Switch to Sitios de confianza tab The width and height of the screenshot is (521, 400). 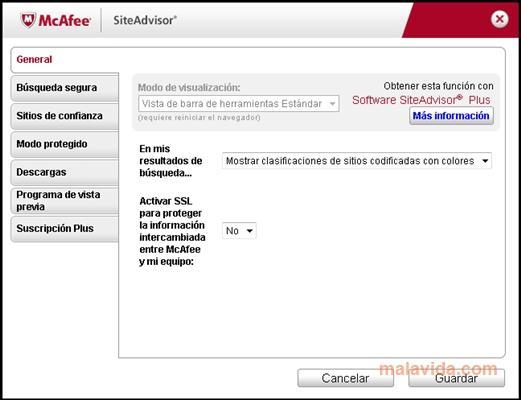(x=65, y=116)
